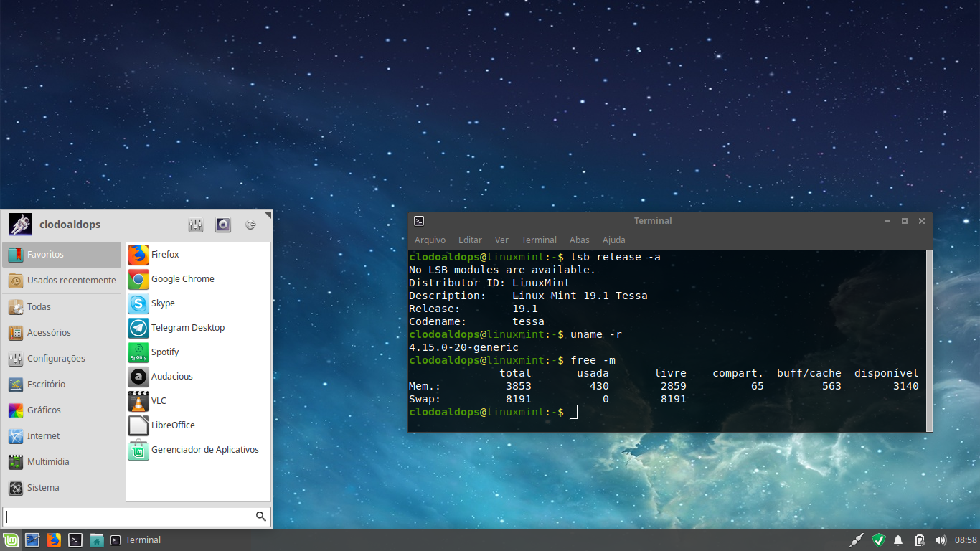Select the Usados recentemente category

[x=62, y=281]
